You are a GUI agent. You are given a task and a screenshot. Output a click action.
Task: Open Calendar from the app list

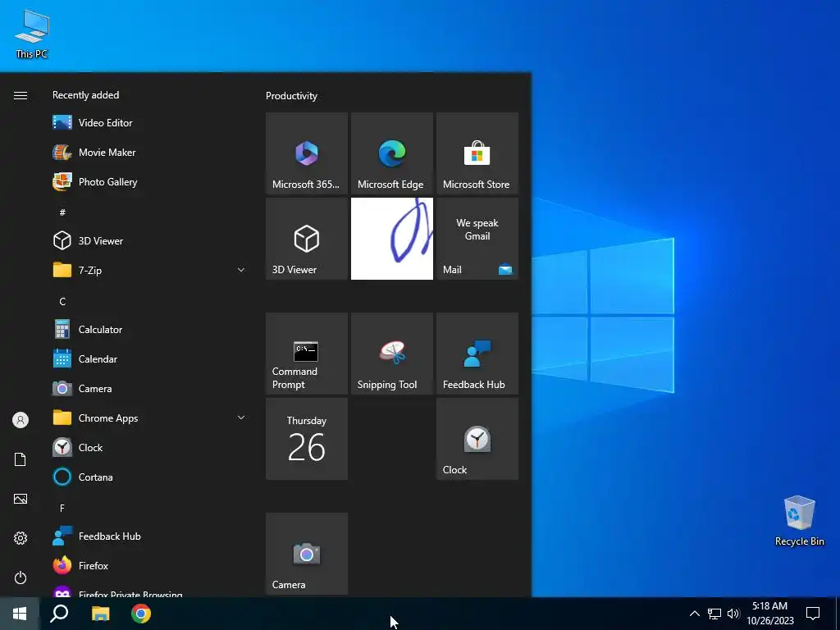[x=150, y=359]
